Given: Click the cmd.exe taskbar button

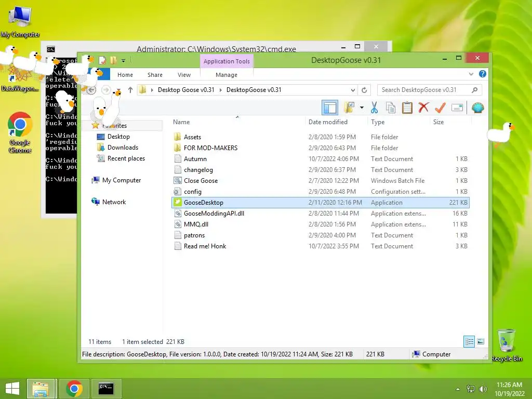Looking at the screenshot, I should tap(106, 389).
